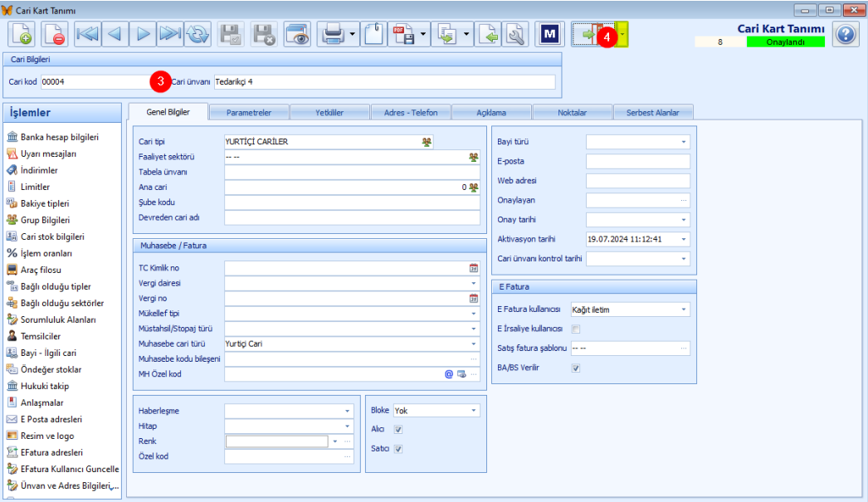Click the save diskette icon with checkmark
Image resolution: width=868 pixels, height=502 pixels.
tap(231, 34)
